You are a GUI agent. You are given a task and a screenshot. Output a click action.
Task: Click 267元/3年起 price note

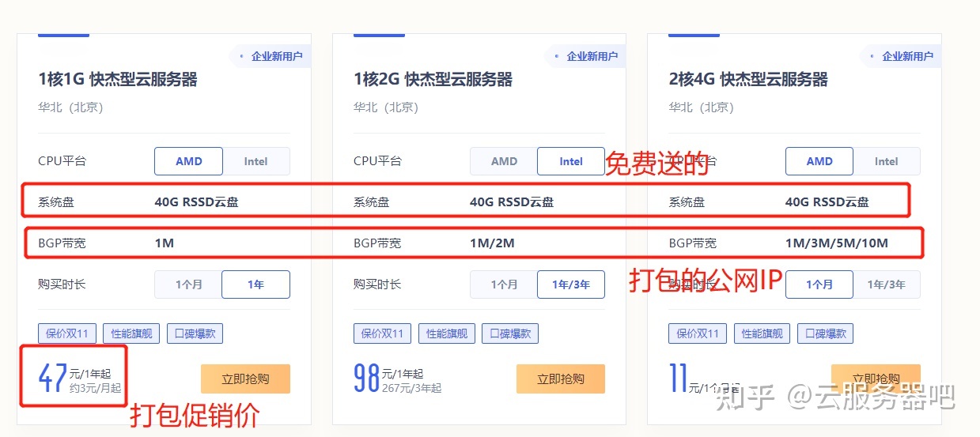tap(411, 388)
